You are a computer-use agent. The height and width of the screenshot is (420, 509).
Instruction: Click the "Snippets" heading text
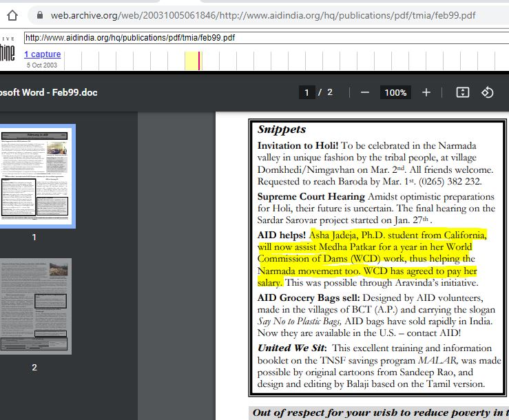coord(282,129)
